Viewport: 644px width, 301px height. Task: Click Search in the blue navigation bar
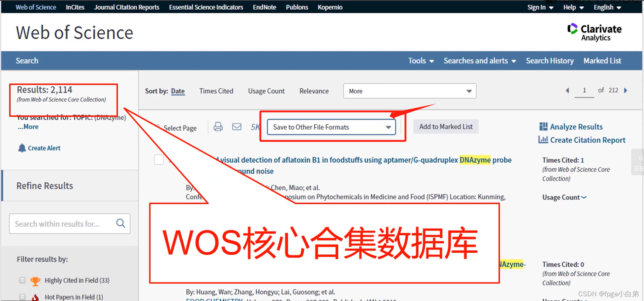point(27,61)
